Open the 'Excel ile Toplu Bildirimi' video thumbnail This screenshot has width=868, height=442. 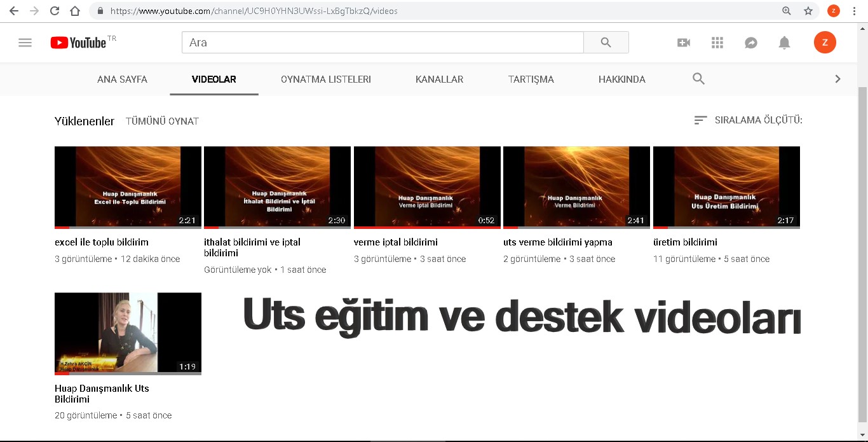pos(128,188)
